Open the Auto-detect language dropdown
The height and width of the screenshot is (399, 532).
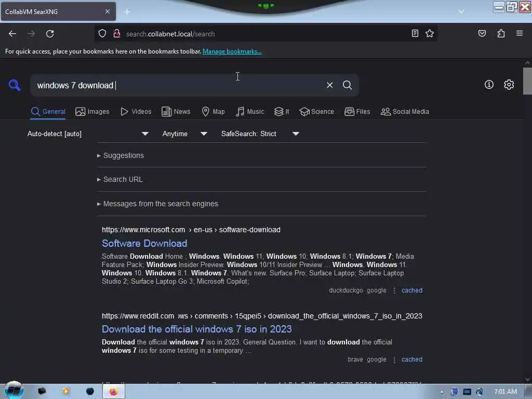point(88,134)
